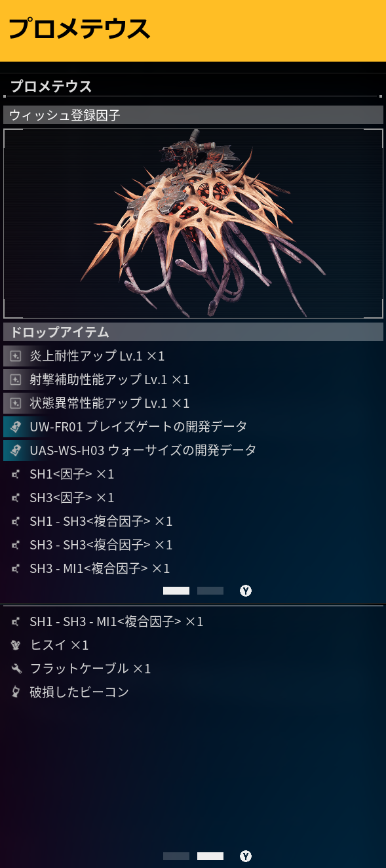Select the highlighted page indicator at the bottom
The height and width of the screenshot is (868, 386).
210,856
